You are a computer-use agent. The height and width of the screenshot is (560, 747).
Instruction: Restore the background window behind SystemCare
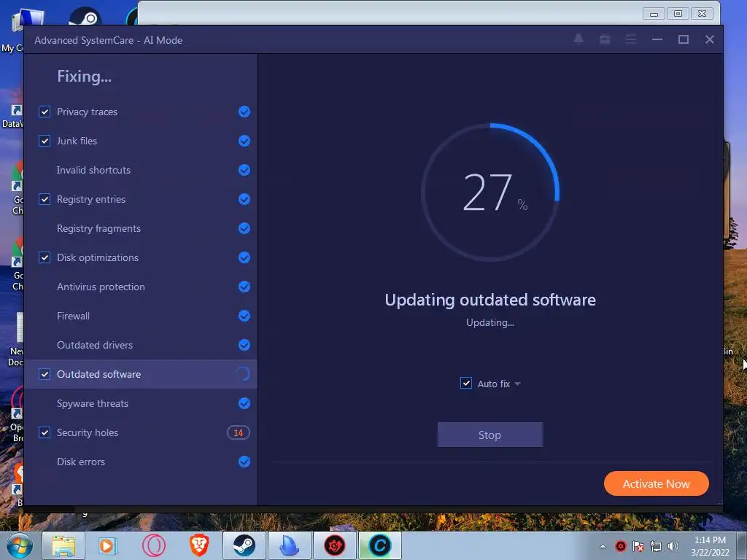click(678, 14)
